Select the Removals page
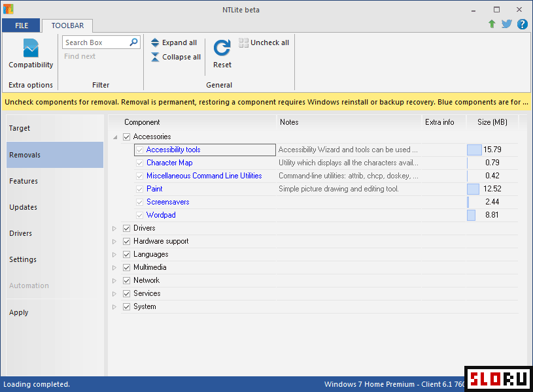Screen dimensions: 533x392 (x=55, y=155)
